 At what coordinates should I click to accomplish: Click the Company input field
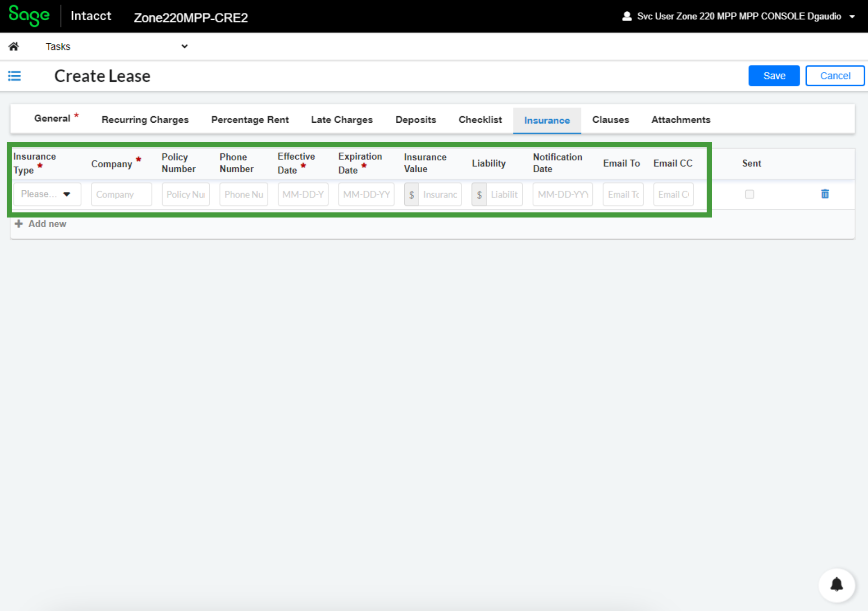coord(122,194)
